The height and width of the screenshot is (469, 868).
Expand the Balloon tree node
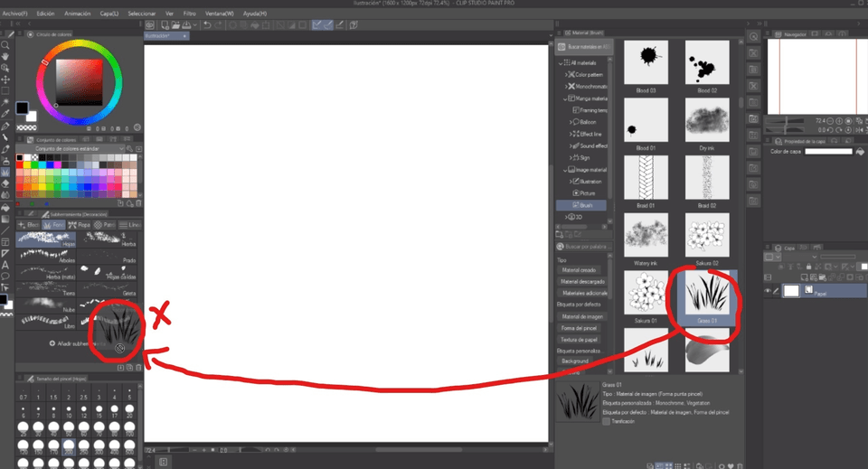(571, 122)
